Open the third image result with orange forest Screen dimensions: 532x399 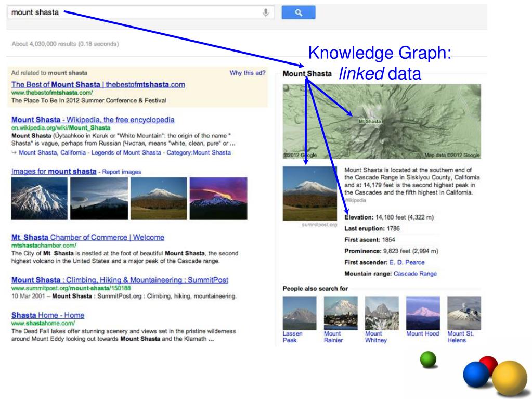click(159, 198)
